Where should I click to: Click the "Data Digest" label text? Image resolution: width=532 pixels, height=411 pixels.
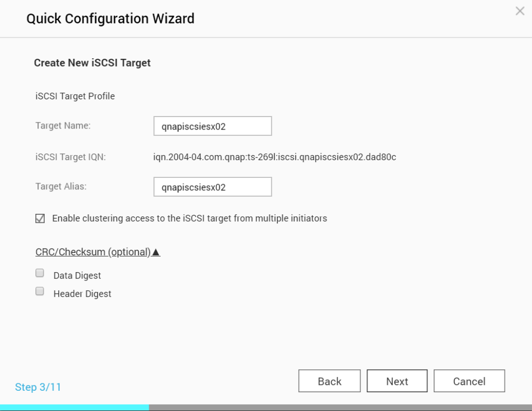(x=77, y=276)
